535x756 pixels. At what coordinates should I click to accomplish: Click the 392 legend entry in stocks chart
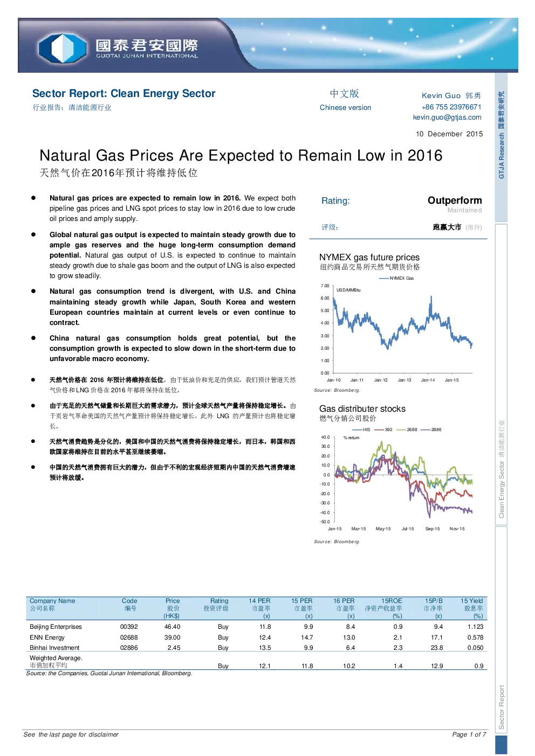[x=383, y=429]
